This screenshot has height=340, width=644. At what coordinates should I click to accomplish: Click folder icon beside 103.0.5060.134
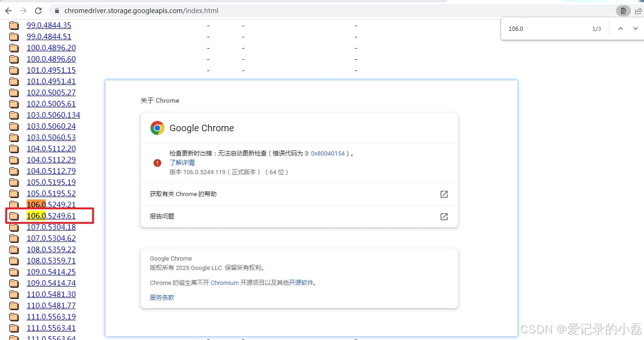tap(14, 115)
